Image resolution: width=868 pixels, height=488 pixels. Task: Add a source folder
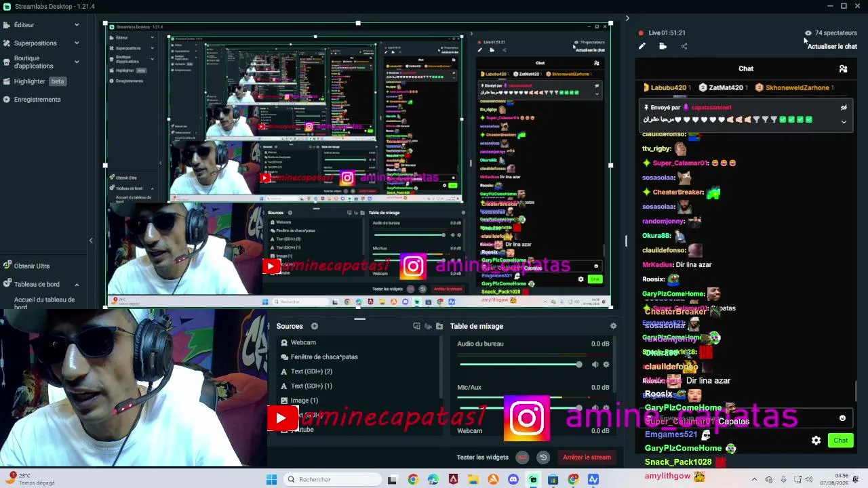point(439,326)
